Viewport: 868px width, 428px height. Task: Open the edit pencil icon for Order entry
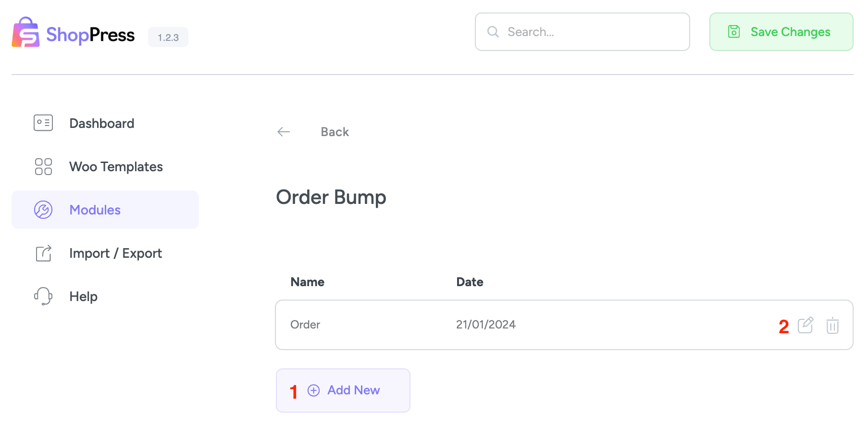click(806, 325)
